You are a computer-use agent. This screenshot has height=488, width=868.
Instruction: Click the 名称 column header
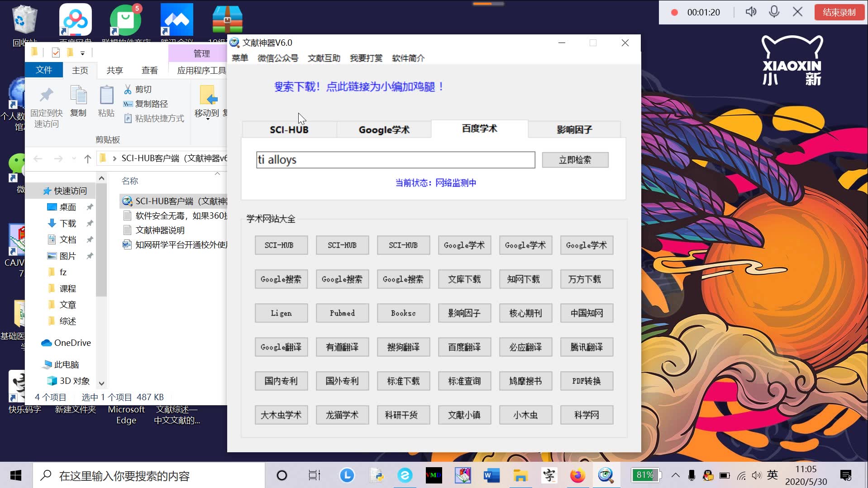pyautogui.click(x=130, y=181)
